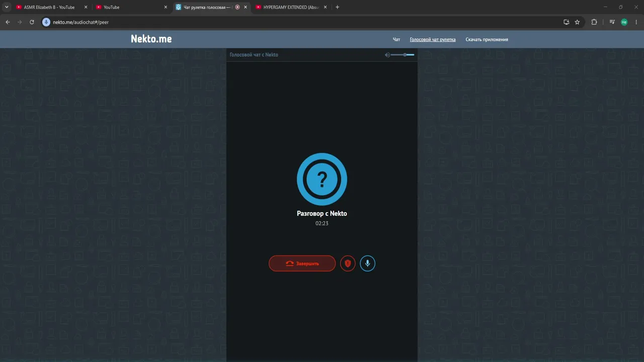Open Голосовой чат рулетка link
This screenshot has width=644, height=362.
pos(433,39)
